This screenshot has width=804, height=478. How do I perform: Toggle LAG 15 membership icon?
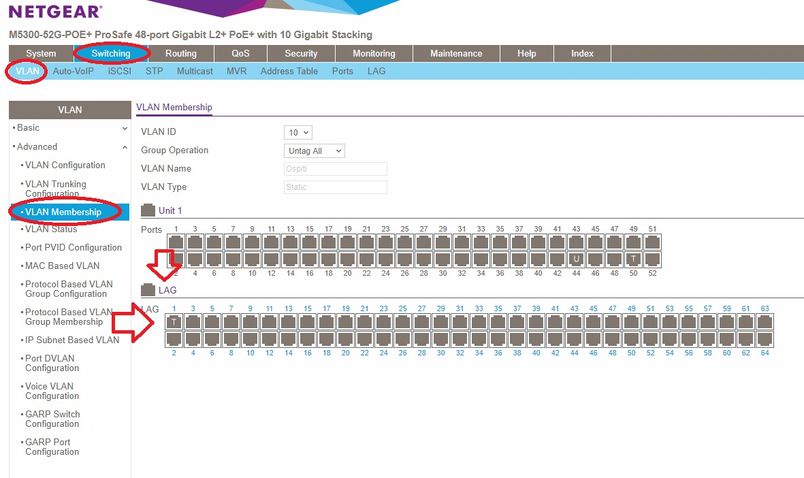308,322
